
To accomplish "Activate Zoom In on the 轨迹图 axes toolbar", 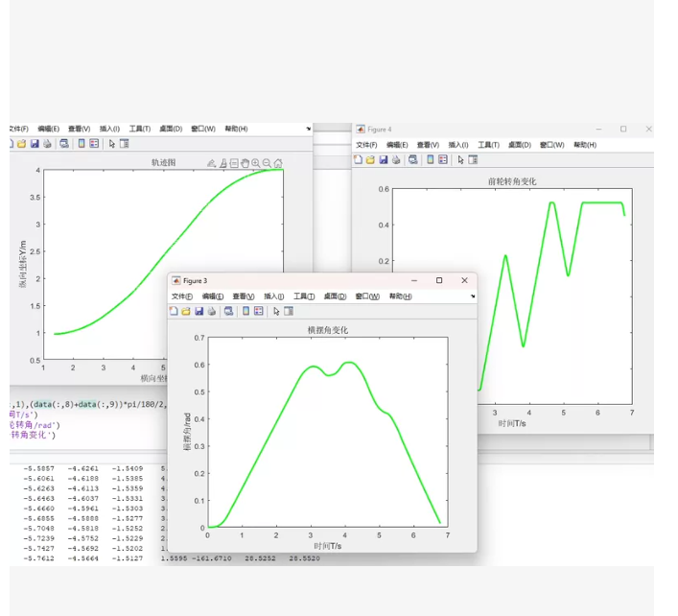I will pyautogui.click(x=256, y=163).
